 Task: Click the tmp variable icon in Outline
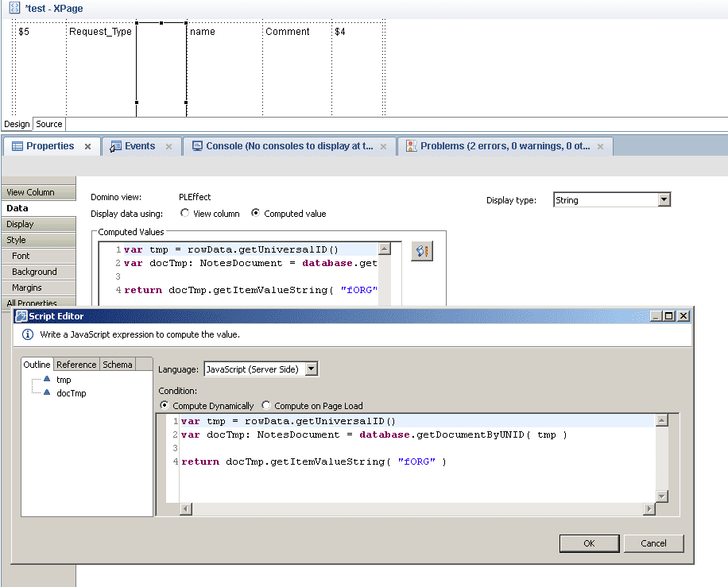(x=46, y=380)
